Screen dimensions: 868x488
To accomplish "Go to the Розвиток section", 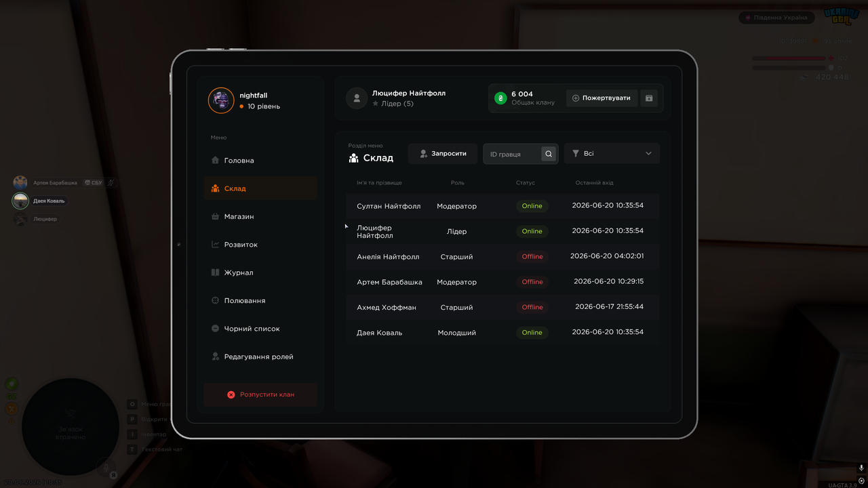I will pyautogui.click(x=260, y=245).
